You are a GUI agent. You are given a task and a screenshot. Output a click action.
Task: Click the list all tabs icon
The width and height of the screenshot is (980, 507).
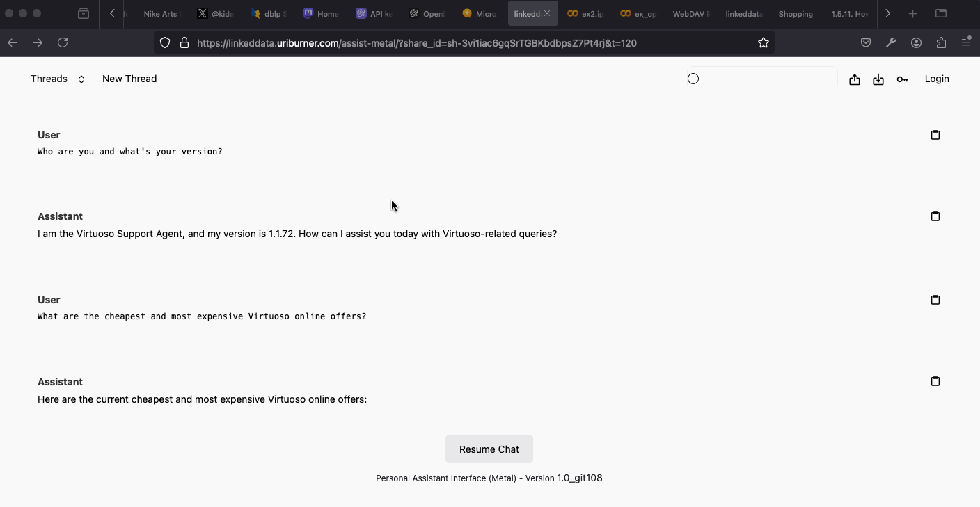[x=941, y=14]
